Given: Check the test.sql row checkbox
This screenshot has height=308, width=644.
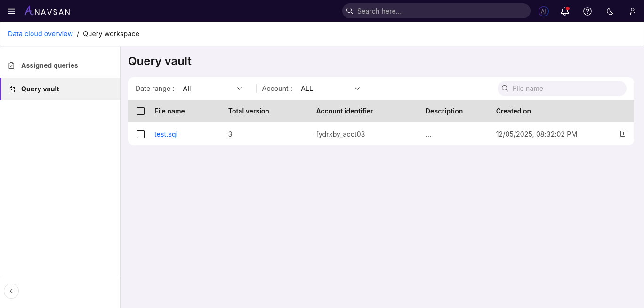Looking at the screenshot, I should point(140,134).
